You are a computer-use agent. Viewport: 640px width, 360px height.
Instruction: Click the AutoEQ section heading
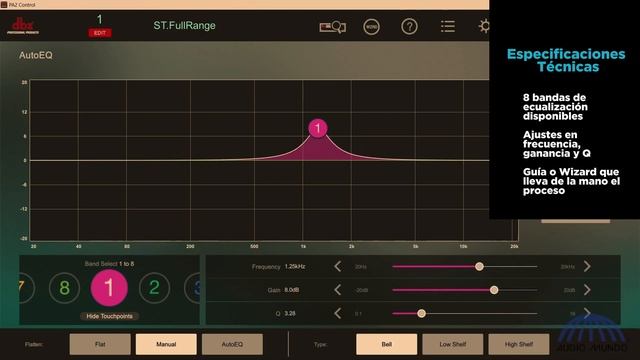pos(36,55)
